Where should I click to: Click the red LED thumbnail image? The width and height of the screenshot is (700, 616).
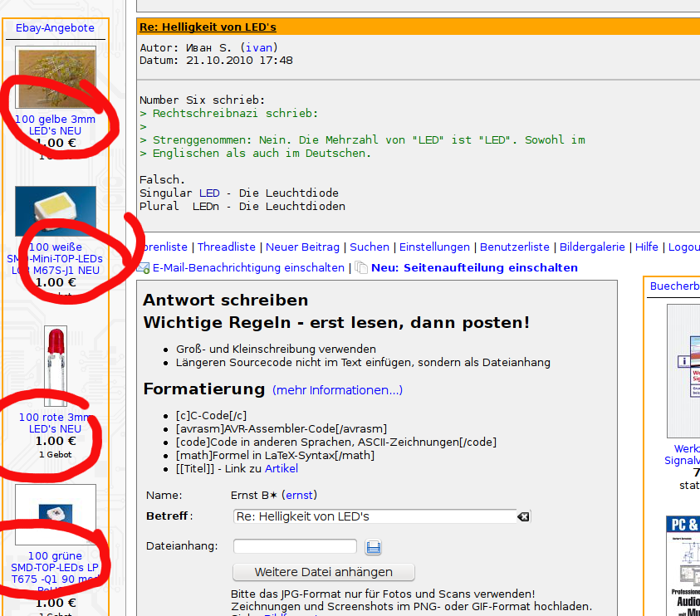(x=56, y=365)
